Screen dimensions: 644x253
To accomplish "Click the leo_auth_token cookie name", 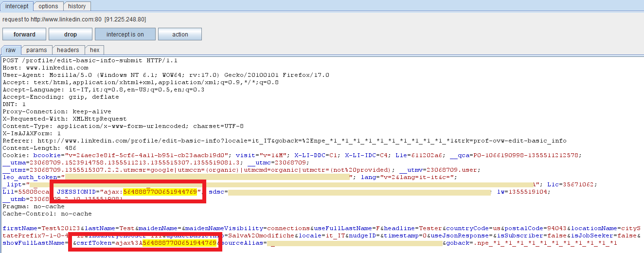I will 30,177.
